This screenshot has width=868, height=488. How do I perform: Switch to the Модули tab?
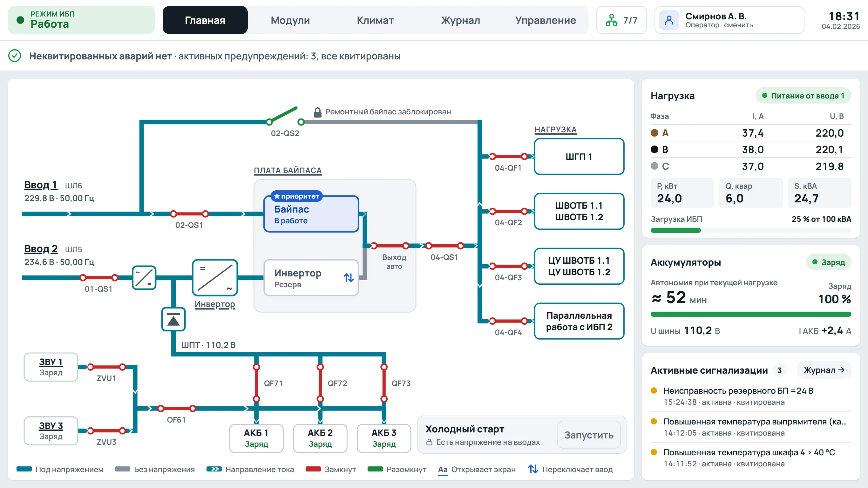pos(290,20)
